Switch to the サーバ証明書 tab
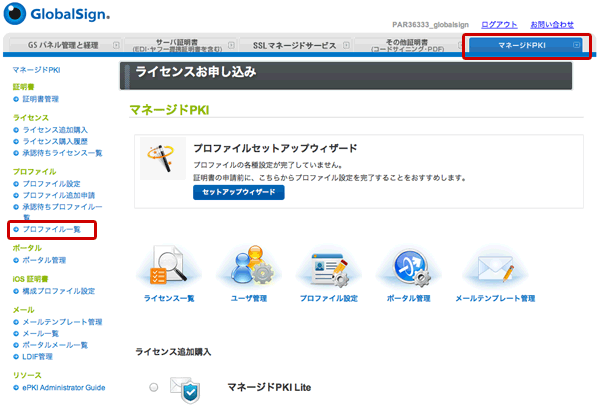Image resolution: width=600 pixels, height=406 pixels. point(177,45)
